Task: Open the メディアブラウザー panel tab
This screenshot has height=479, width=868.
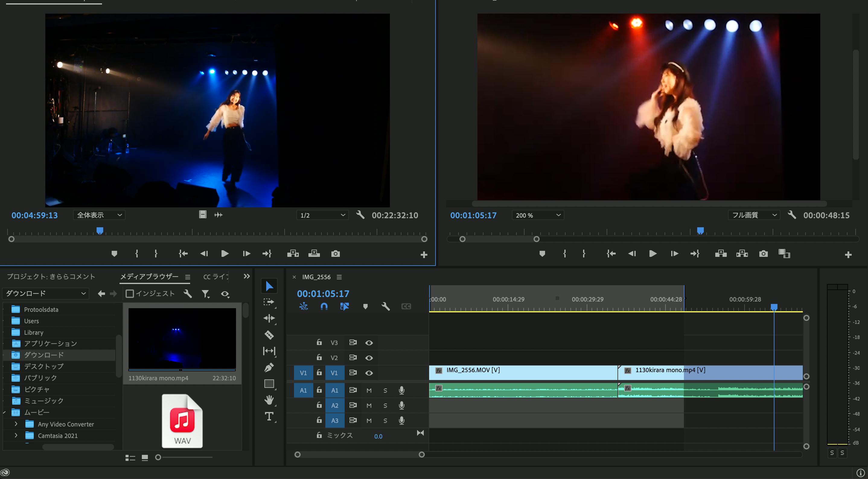Action: coord(149,277)
